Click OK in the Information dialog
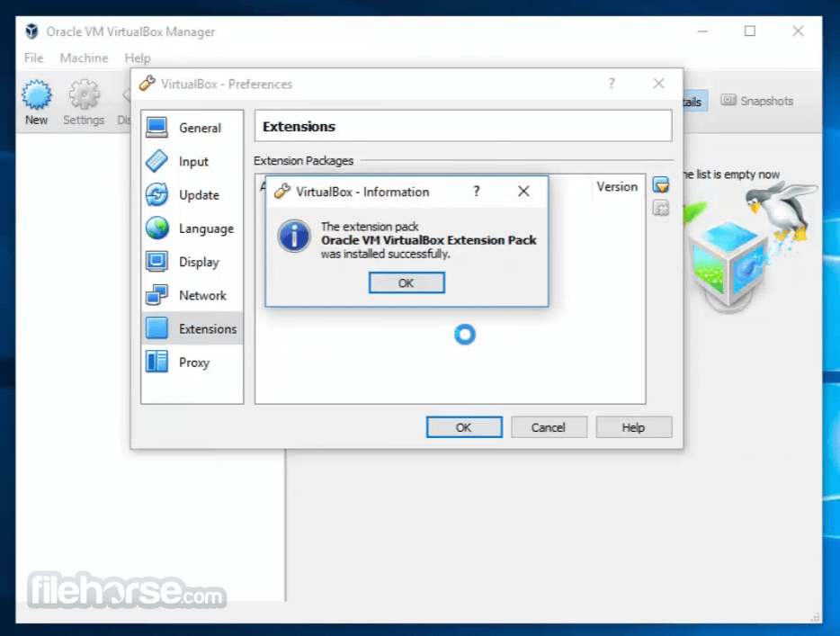 [407, 282]
